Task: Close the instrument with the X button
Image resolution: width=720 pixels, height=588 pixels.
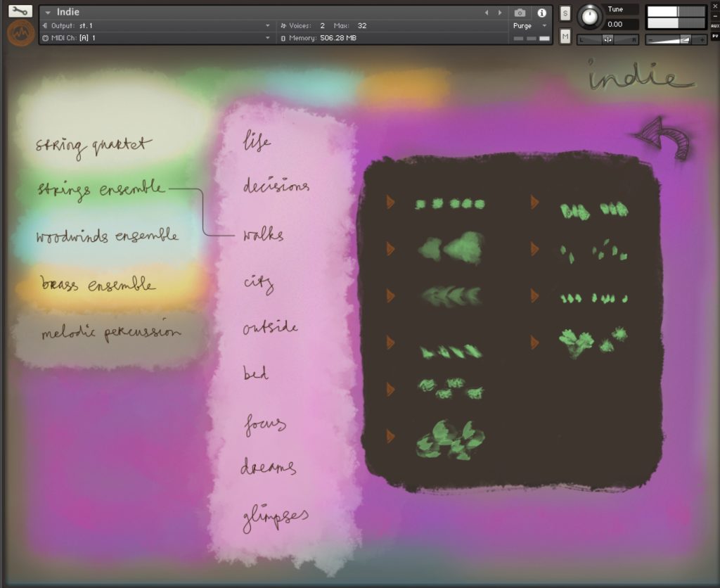Action: click(x=715, y=6)
